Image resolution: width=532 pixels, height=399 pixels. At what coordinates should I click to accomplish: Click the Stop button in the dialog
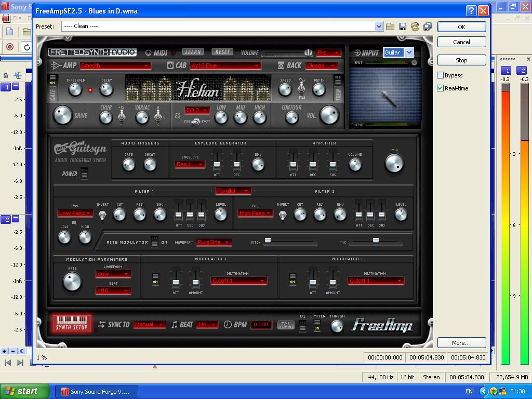(x=461, y=60)
